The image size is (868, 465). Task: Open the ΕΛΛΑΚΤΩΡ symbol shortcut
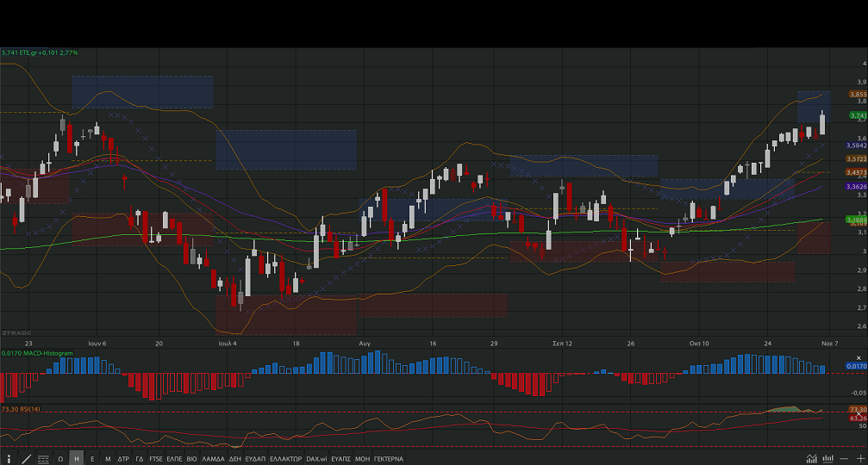pos(285,459)
